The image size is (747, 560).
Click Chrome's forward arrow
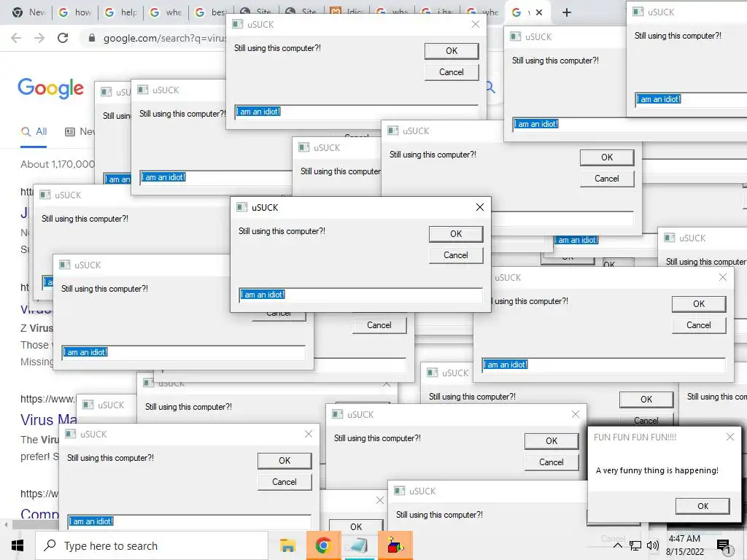pyautogui.click(x=39, y=38)
